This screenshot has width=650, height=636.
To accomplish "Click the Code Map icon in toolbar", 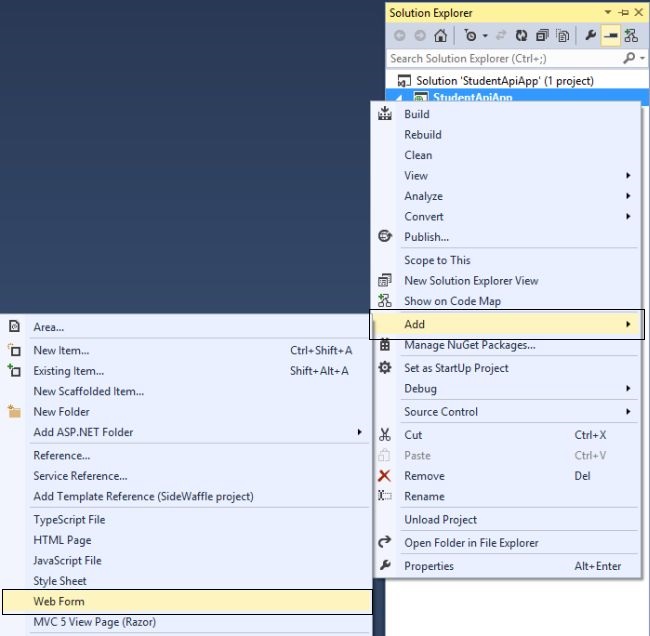I will tap(631, 36).
